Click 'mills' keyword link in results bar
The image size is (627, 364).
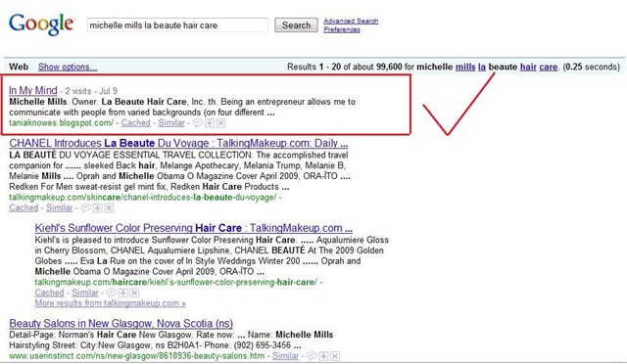465,67
